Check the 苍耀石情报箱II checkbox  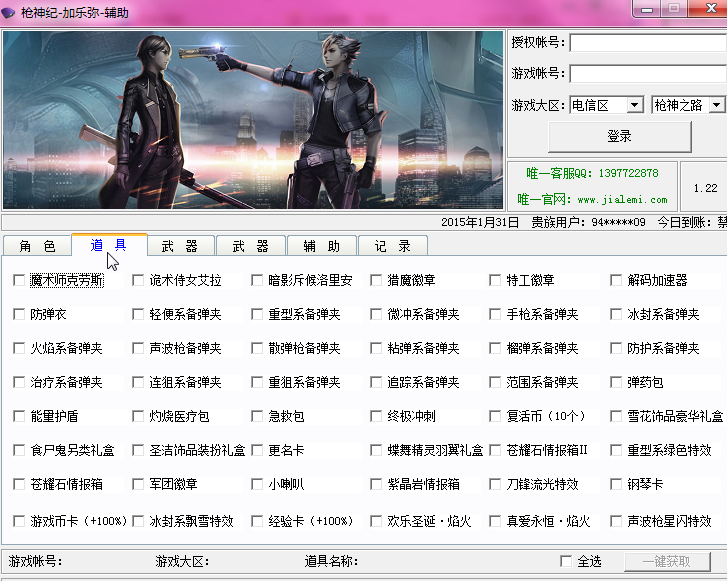(x=495, y=450)
